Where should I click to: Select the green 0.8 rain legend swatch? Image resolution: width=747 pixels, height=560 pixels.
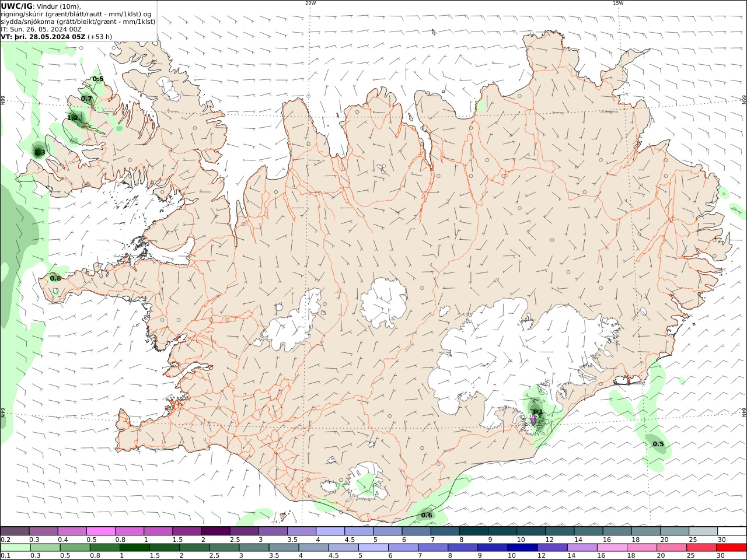tap(104, 548)
